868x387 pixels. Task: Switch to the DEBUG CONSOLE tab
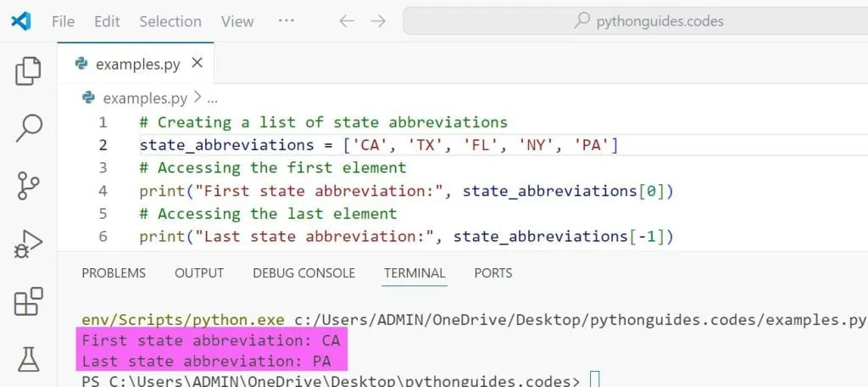coord(303,273)
